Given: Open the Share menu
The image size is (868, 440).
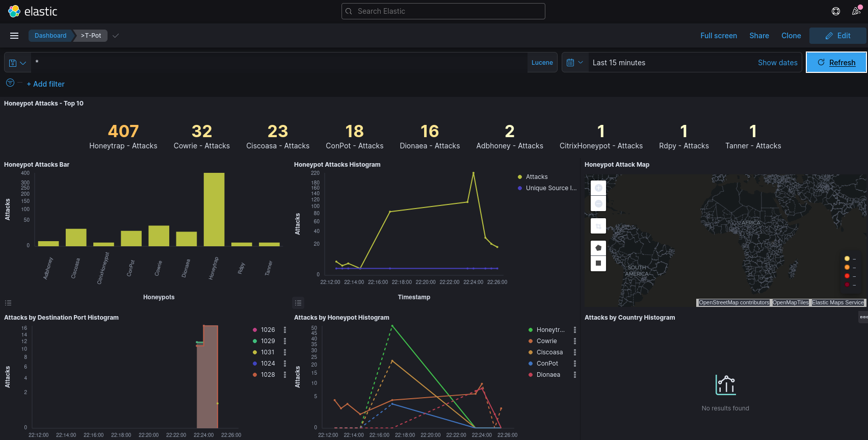Looking at the screenshot, I should click(x=759, y=36).
